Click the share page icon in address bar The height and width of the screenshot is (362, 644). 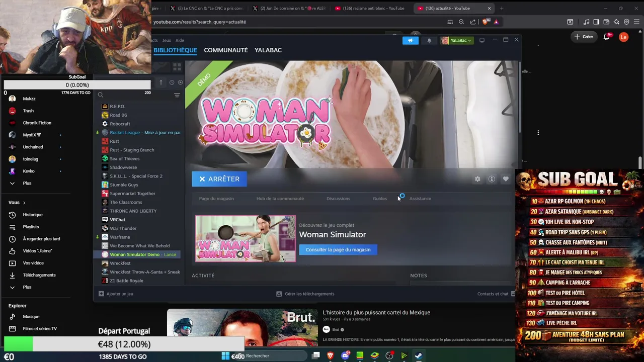coord(473,22)
